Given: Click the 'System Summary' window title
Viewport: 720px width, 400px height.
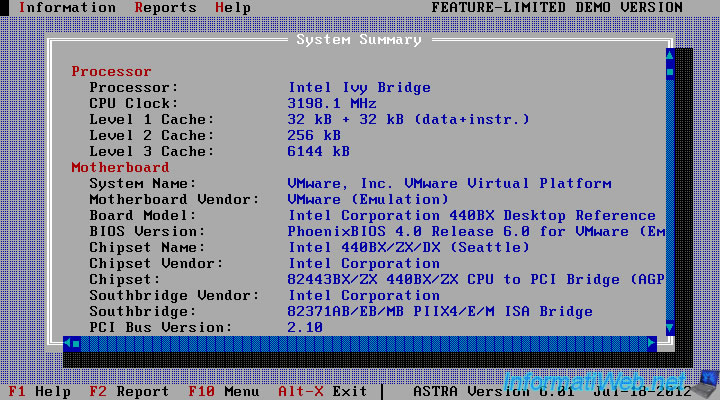Looking at the screenshot, I should pos(359,40).
